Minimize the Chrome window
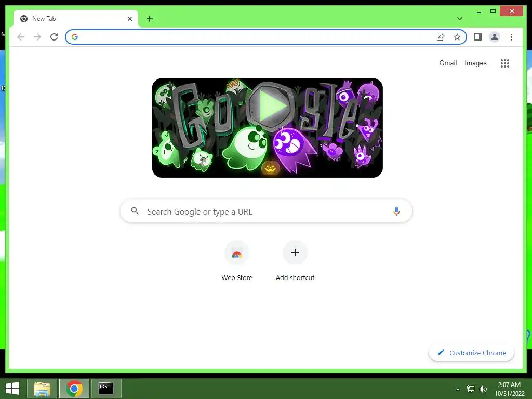 [478, 11]
